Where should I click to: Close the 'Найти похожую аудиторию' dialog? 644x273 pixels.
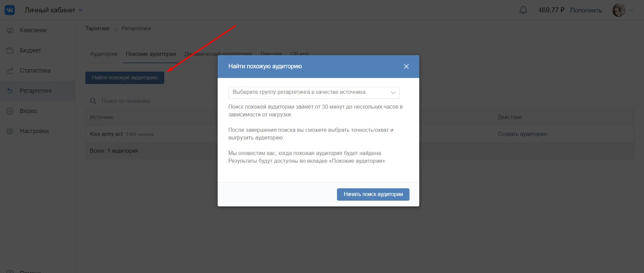click(406, 66)
